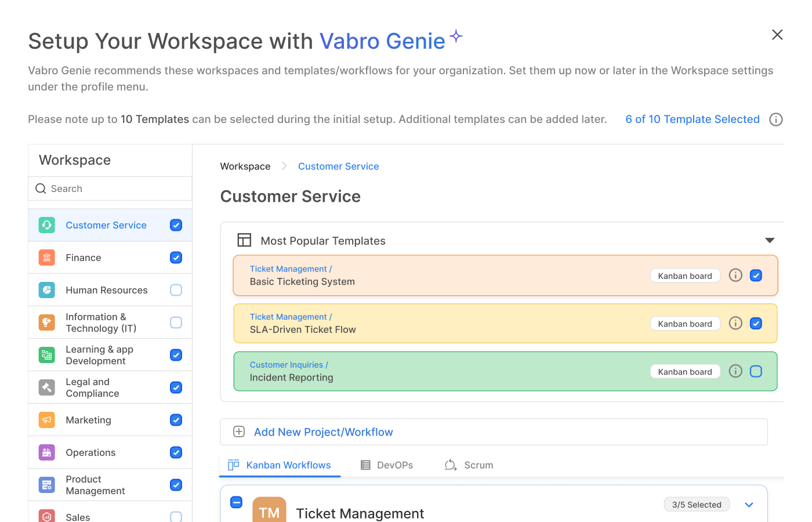Uncheck the SLA-Driven Ticket Flow checkbox

click(756, 324)
